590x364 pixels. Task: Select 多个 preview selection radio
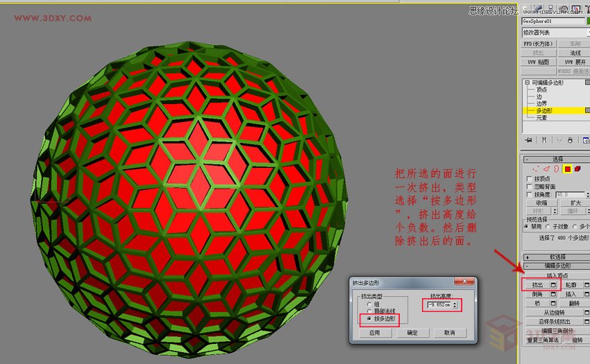pos(575,227)
